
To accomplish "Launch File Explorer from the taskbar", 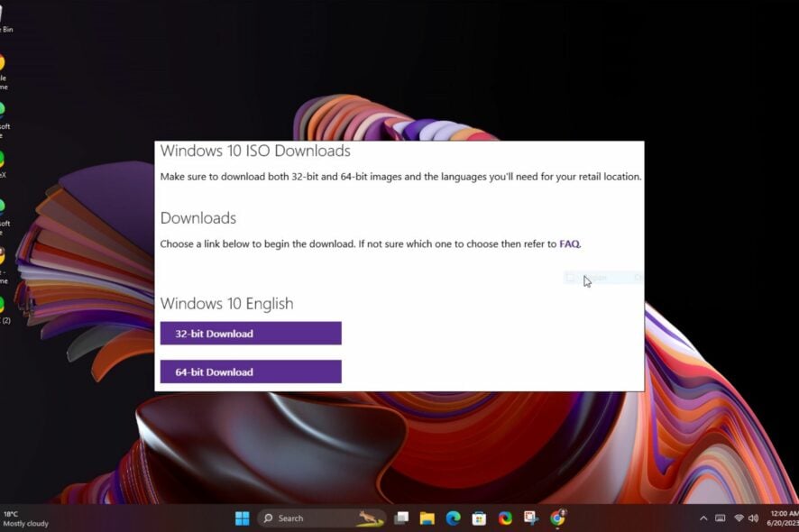I will tap(427, 518).
